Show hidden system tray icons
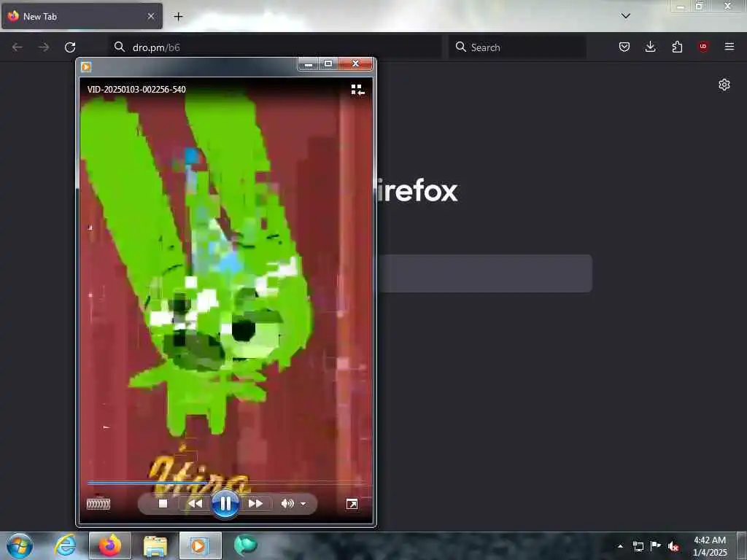747x560 pixels. [620, 546]
